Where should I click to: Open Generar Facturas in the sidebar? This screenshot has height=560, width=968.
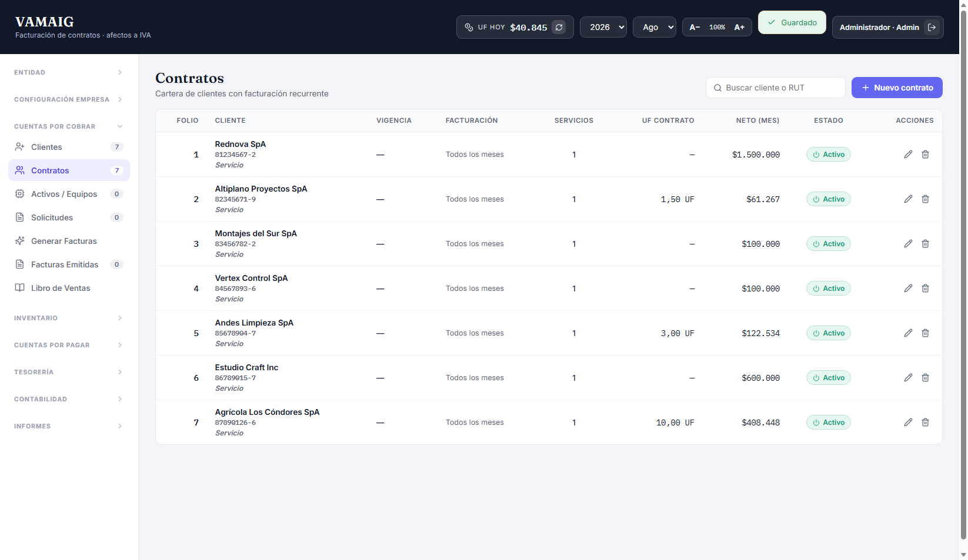69,241
